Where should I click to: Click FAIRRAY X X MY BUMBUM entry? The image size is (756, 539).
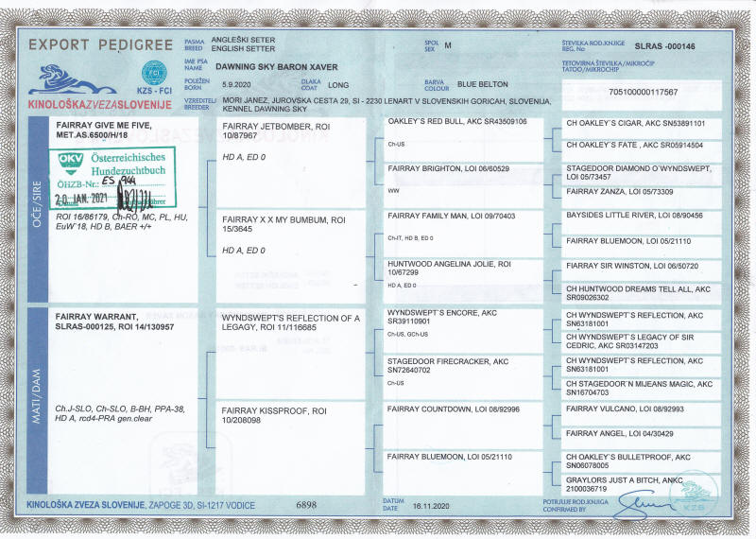point(283,224)
